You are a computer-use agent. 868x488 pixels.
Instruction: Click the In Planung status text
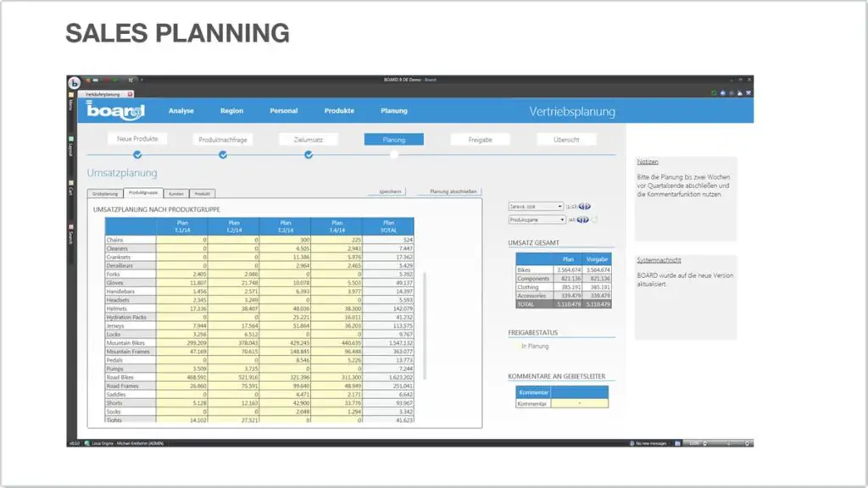[x=535, y=347]
